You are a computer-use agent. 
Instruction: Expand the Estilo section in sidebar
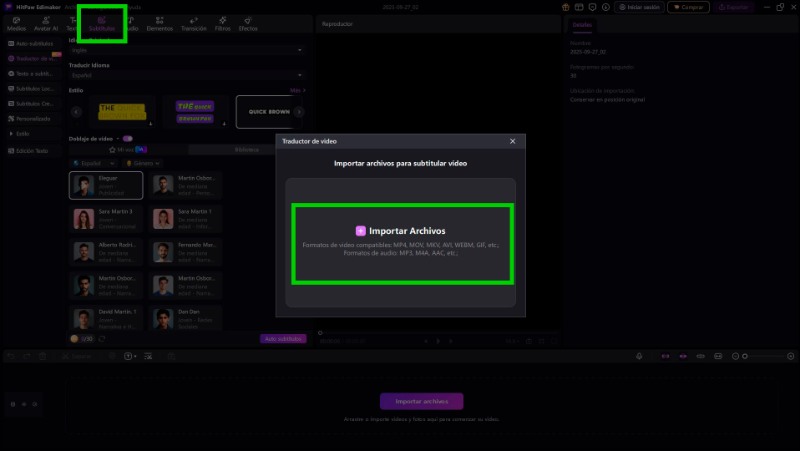tap(20, 133)
